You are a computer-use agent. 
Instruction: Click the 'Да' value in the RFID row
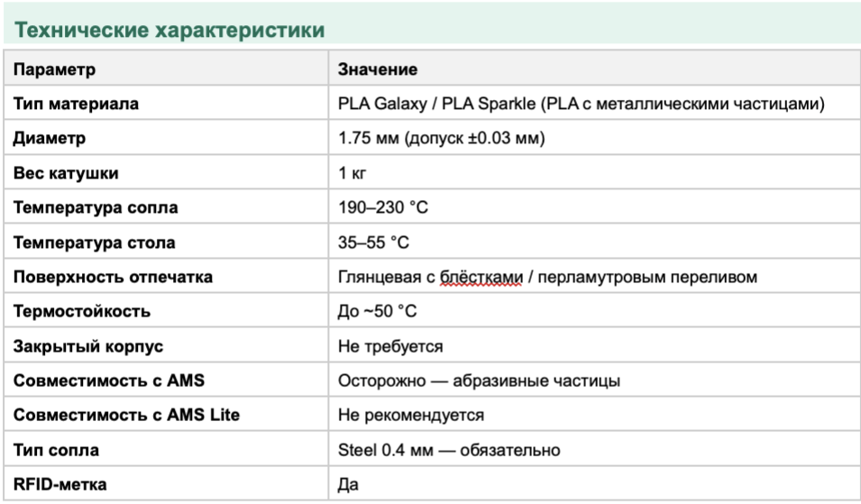[x=348, y=484]
